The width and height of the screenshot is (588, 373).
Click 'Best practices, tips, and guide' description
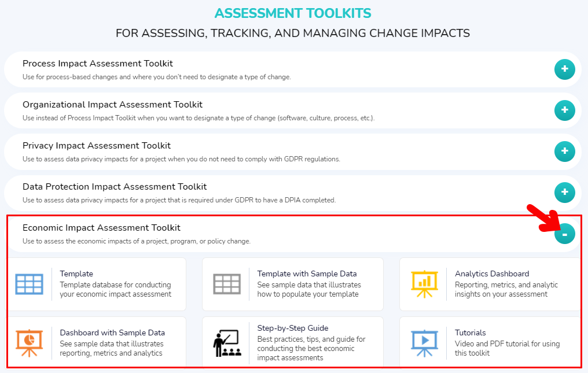point(311,348)
